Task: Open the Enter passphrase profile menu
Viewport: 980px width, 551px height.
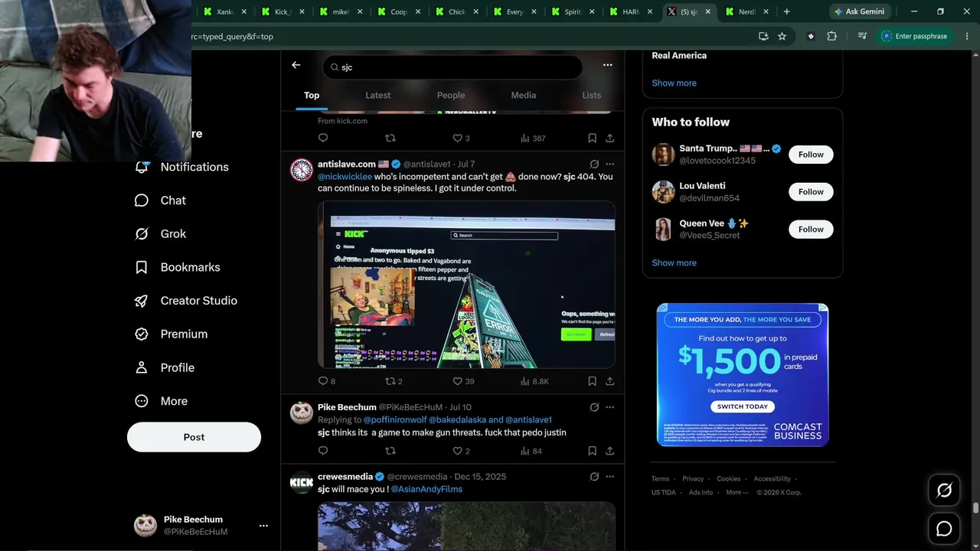Action: (914, 36)
